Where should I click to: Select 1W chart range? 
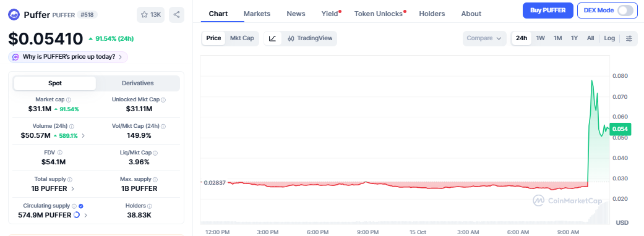click(541, 38)
